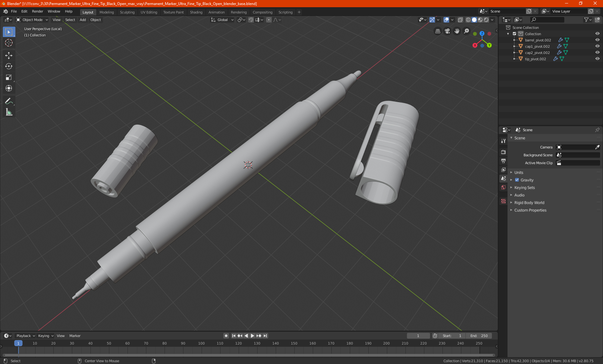Screen dimensions: 603x364
Task: Switch to wireframe viewport shading
Action: [468, 20]
